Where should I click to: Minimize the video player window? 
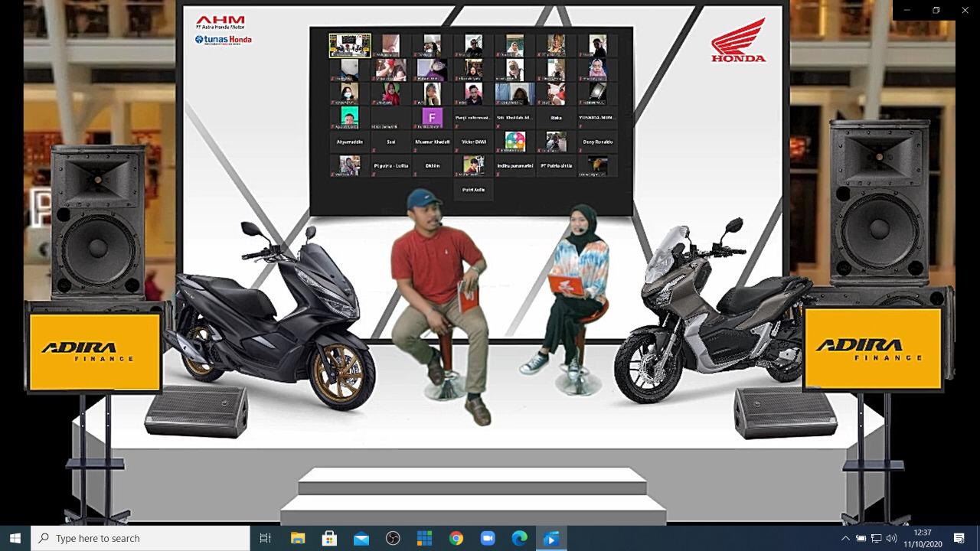907,10
